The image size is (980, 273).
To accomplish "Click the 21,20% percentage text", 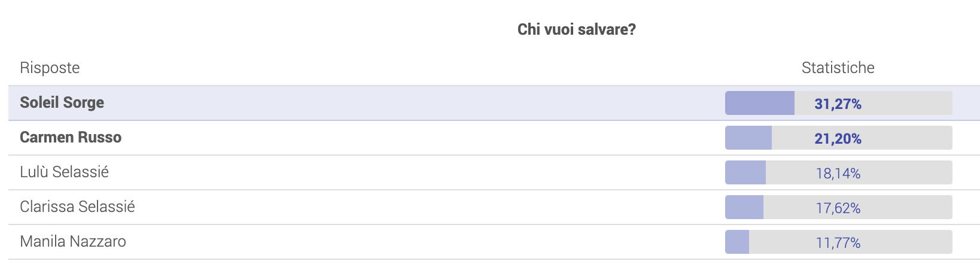I will (838, 139).
